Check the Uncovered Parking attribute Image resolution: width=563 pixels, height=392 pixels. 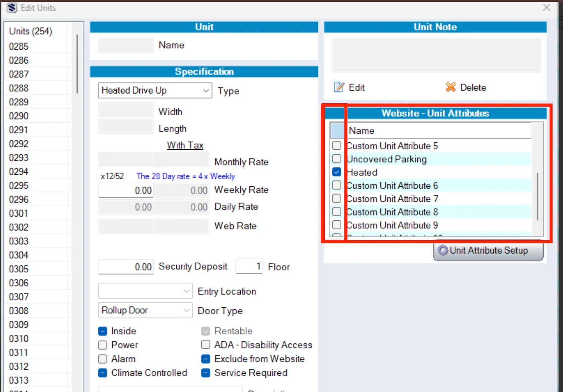tap(337, 159)
